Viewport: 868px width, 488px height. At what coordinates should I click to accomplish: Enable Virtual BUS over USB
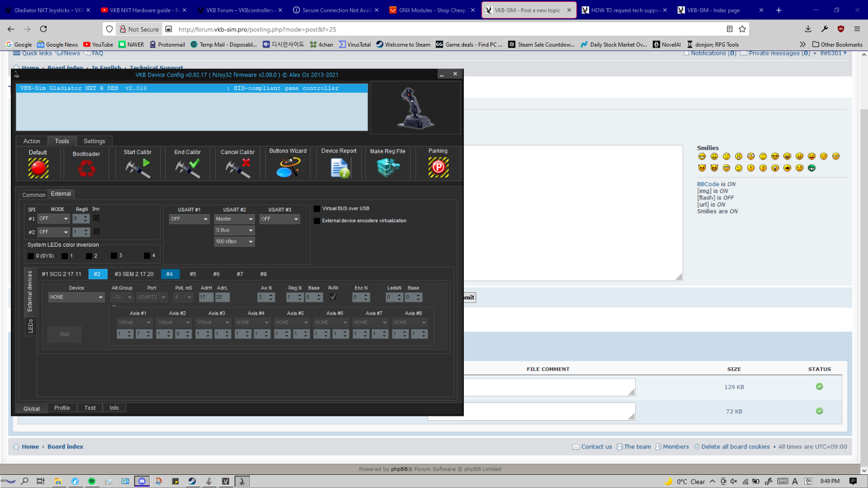point(317,209)
